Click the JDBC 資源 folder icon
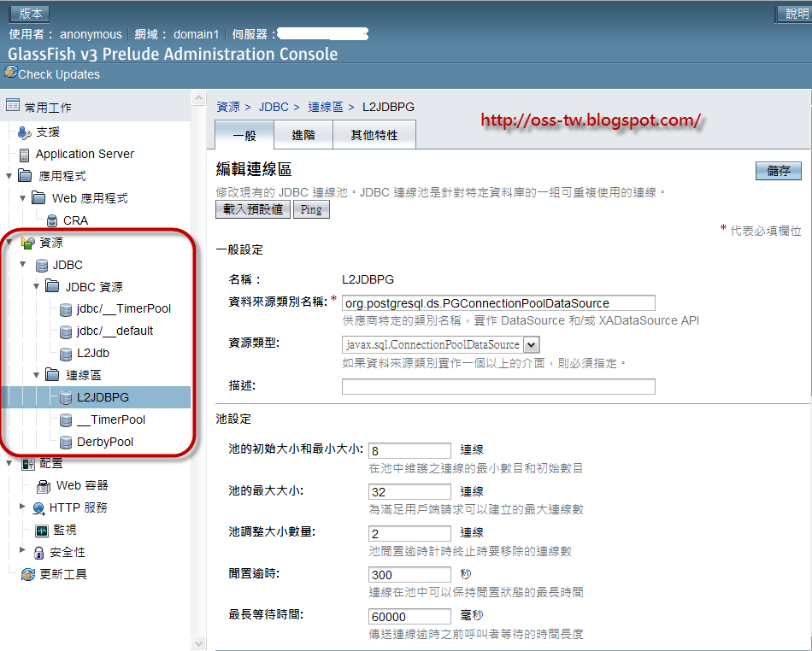812x651 pixels. coord(52,286)
